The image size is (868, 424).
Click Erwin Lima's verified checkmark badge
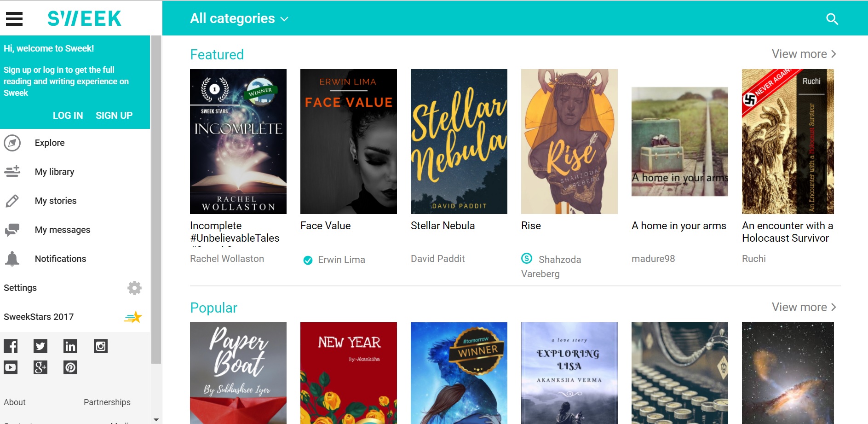[308, 260]
